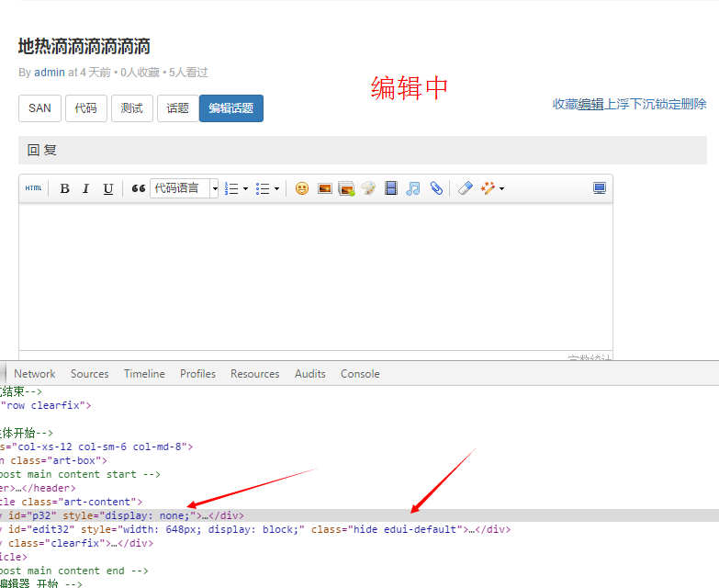Select the div class="clearfix" DOM row
This screenshot has width=719, height=588.
[x=360, y=543]
